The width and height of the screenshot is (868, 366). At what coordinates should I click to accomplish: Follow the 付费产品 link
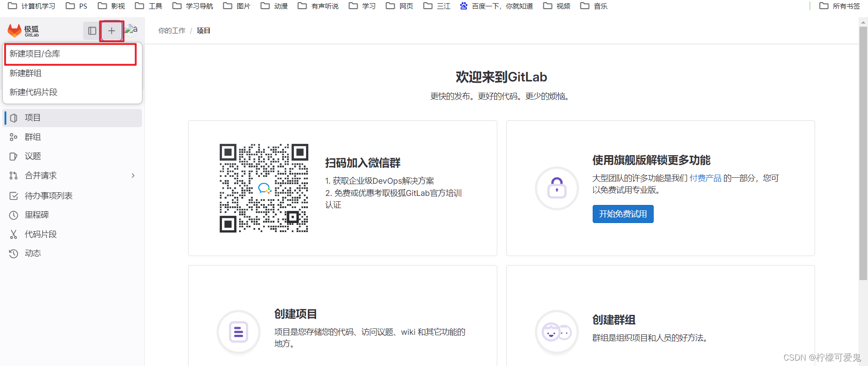point(705,178)
